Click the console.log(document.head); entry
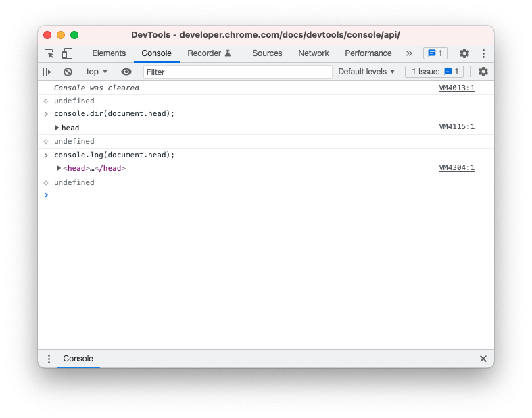The width and height of the screenshot is (532, 418). [114, 155]
